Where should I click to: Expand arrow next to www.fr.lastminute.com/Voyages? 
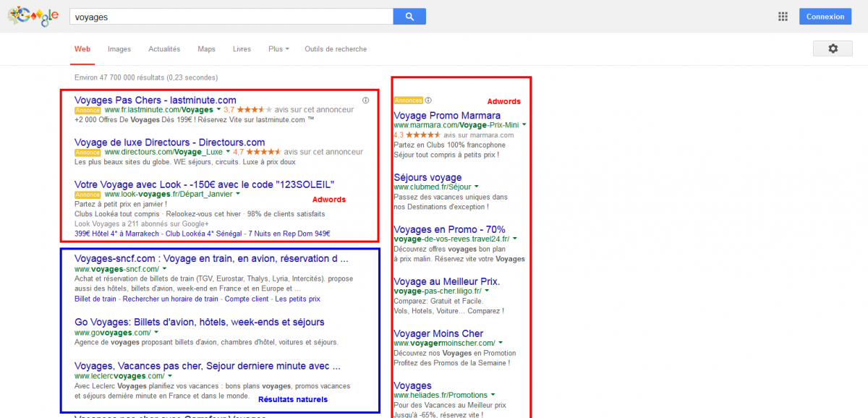click(218, 110)
